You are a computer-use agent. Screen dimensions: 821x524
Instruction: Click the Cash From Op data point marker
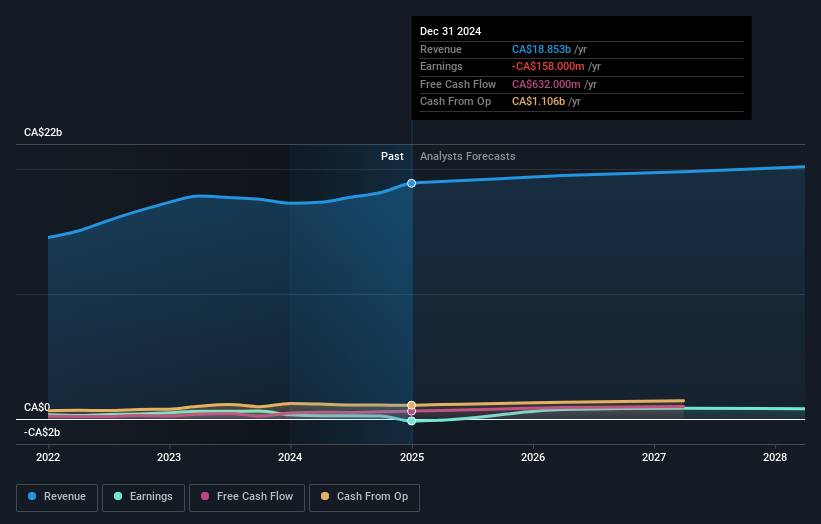point(412,405)
